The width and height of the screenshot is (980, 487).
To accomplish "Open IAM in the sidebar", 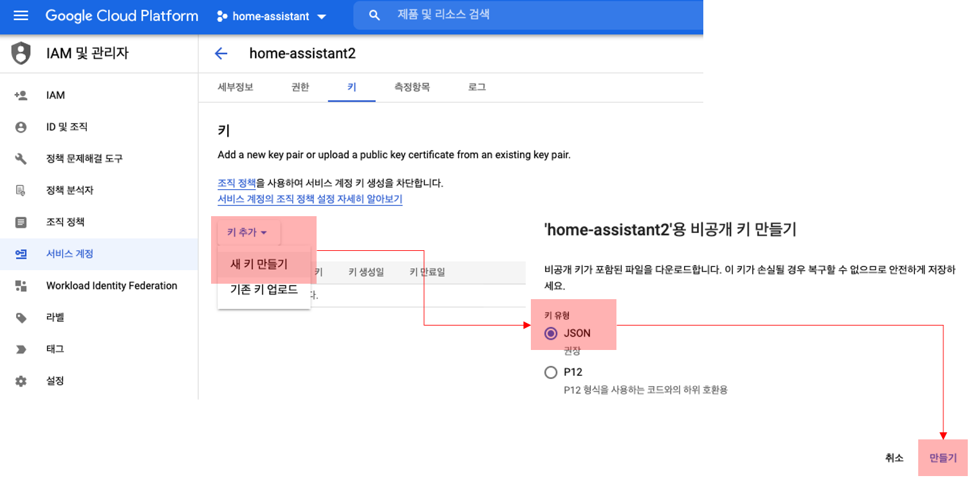I will (99, 95).
